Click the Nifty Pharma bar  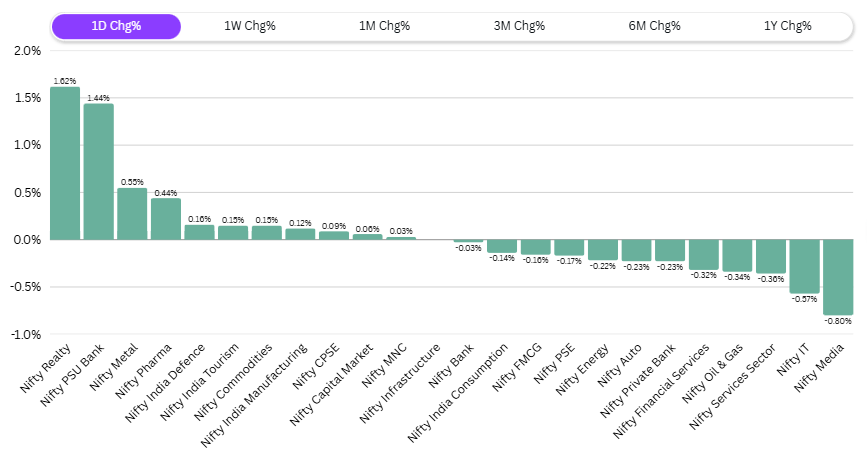(166, 219)
